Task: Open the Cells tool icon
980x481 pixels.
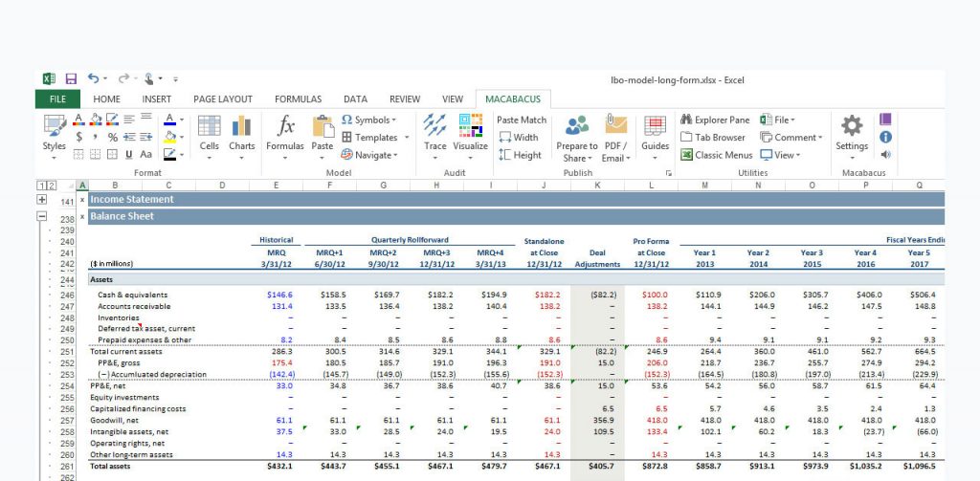Action: 210,125
